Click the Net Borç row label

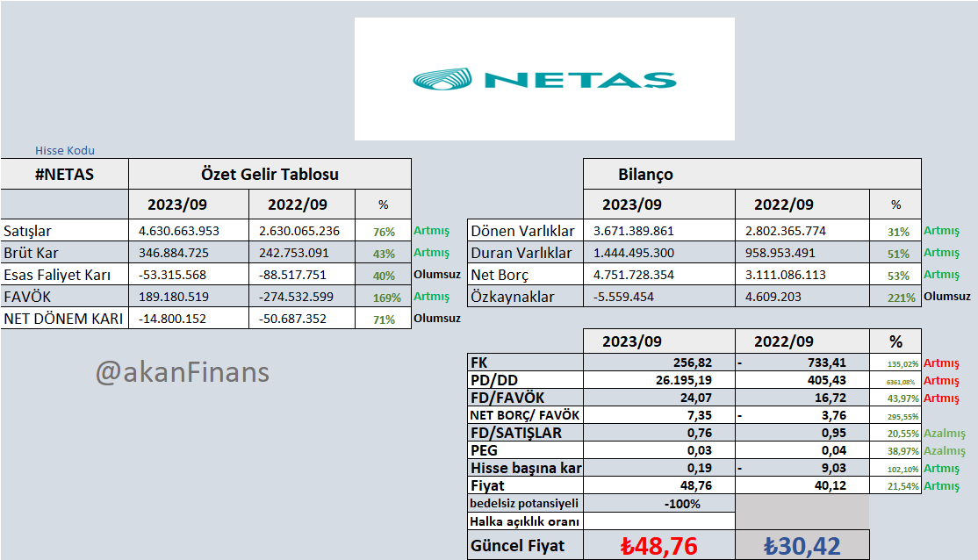tap(525, 275)
